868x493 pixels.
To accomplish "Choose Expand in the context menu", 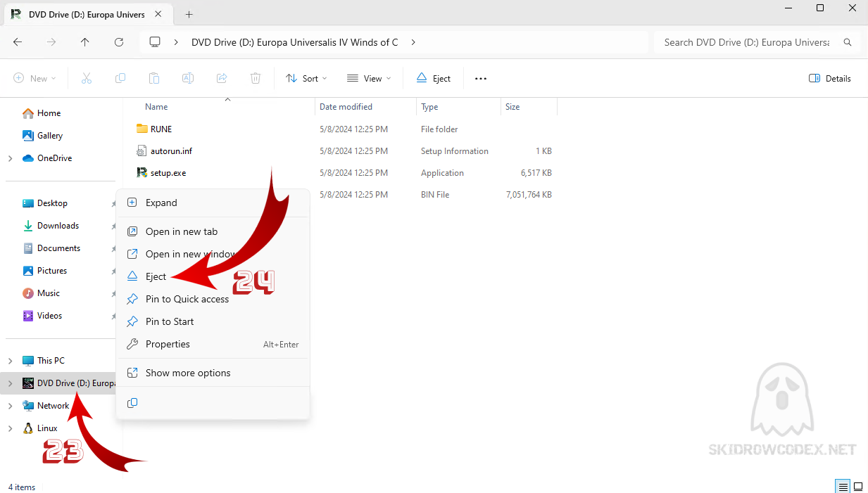I will (213, 203).
